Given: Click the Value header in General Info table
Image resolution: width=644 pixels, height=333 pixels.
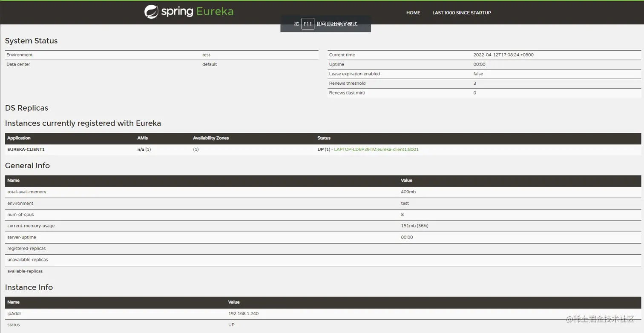Looking at the screenshot, I should point(407,181).
